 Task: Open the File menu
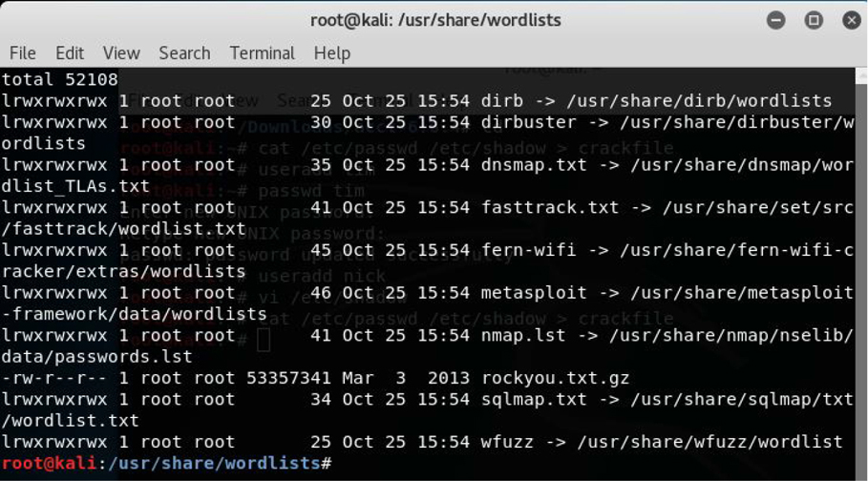coord(22,53)
